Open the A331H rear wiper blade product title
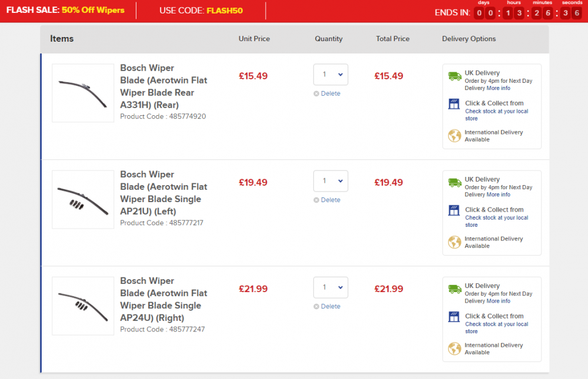Image resolution: width=588 pixels, height=379 pixels. pyautogui.click(x=163, y=86)
